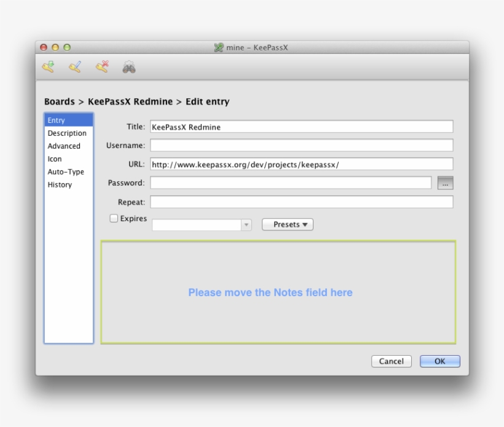Click the Edit entry key icon
The width and height of the screenshot is (504, 427).
pos(75,67)
